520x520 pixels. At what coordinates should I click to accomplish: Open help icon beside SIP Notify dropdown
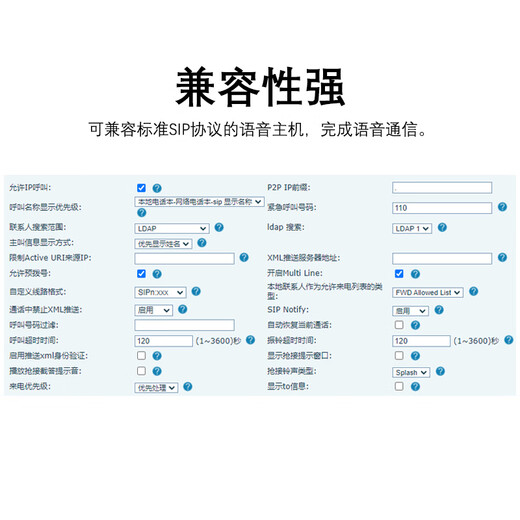tap(439, 310)
